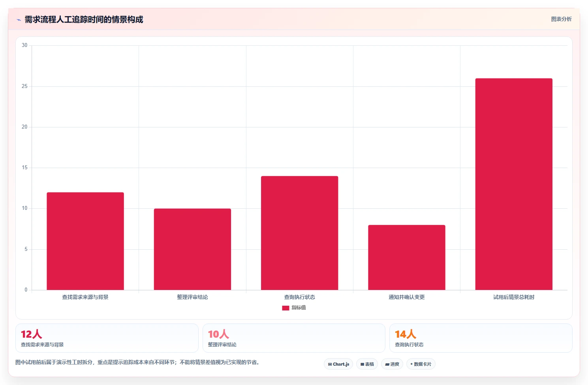Screen dimensions: 588x385
Task: Click the chart title 需求流程人工追踪时间的情景构成
Action: (x=84, y=19)
